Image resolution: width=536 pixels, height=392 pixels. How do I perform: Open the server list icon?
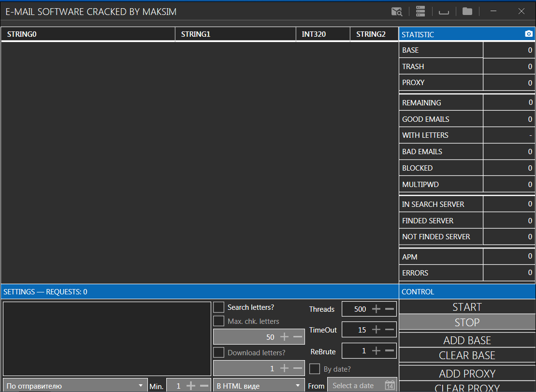click(x=420, y=11)
